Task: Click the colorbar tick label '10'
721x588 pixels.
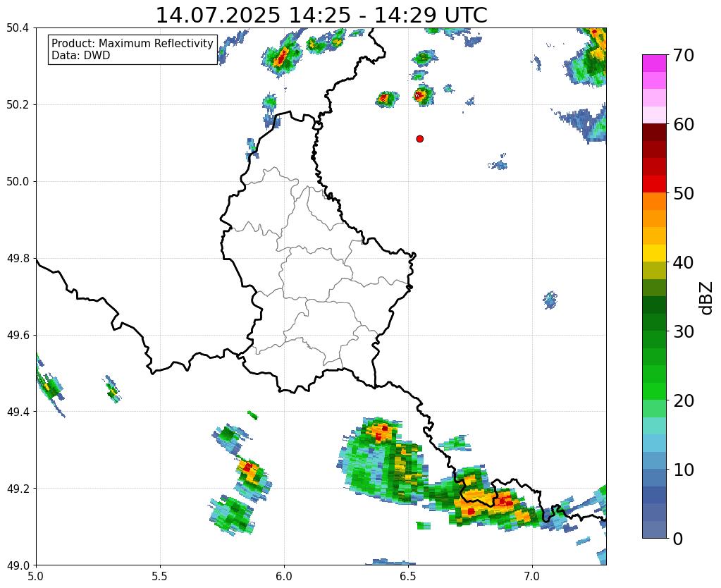Action: point(684,470)
